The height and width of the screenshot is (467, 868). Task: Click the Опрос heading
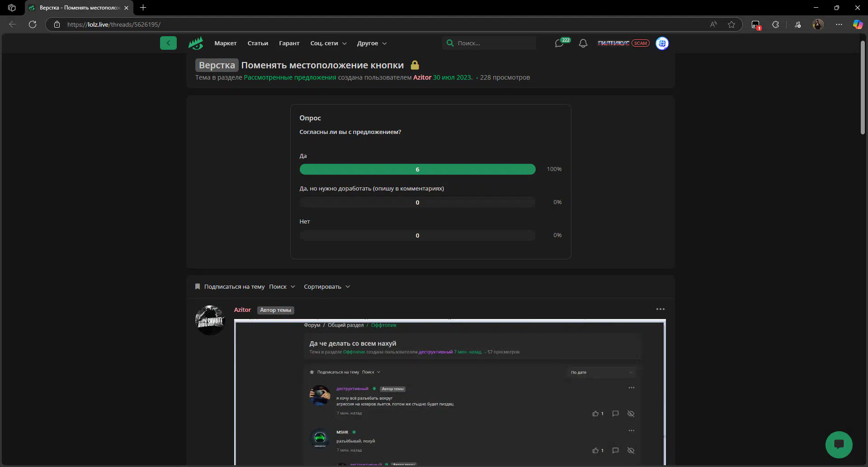tap(310, 118)
